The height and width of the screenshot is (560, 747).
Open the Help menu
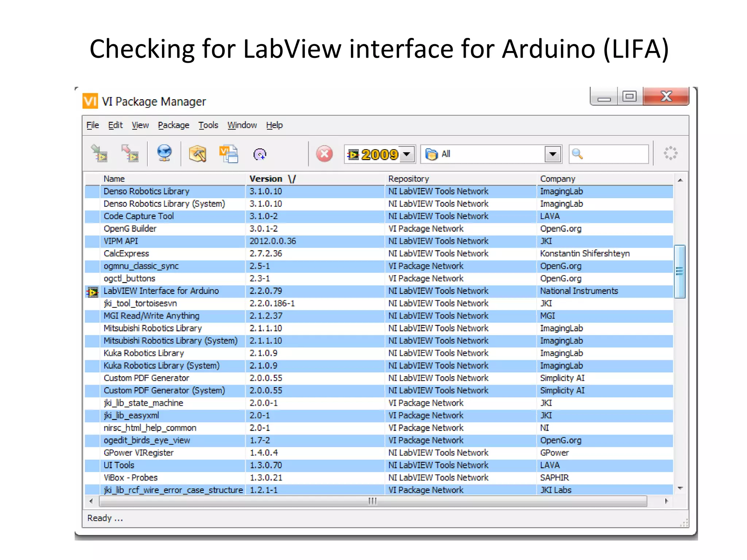click(274, 125)
